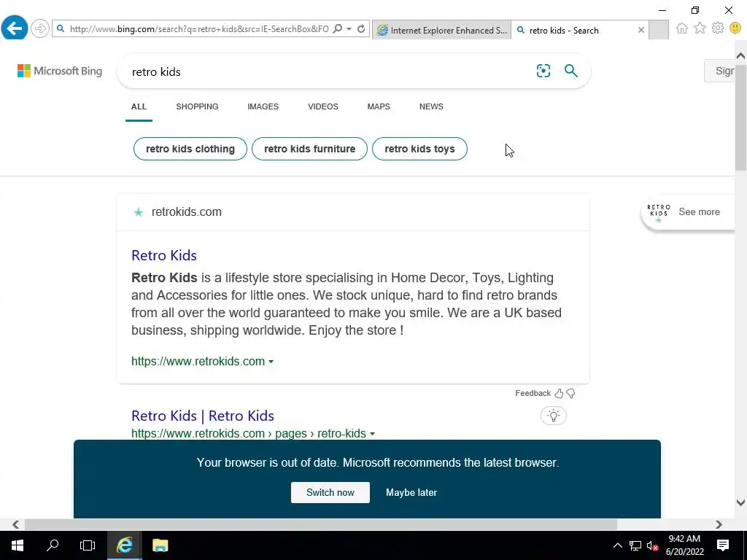Close the 'retro kids - Search' tab
Image resolution: width=747 pixels, height=560 pixels.
[x=640, y=30]
